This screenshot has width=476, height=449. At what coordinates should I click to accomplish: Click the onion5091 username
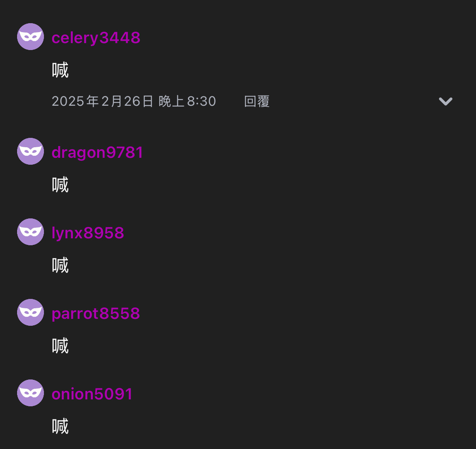coord(92,394)
